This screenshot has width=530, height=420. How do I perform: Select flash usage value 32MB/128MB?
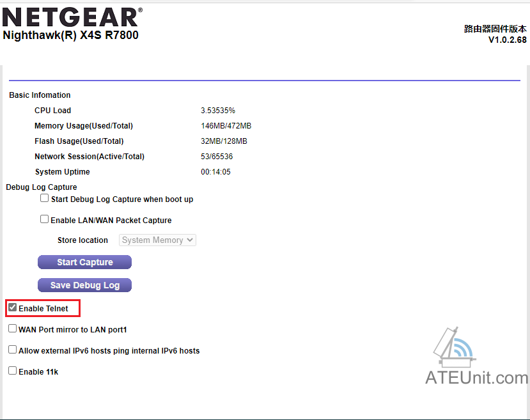(x=224, y=141)
